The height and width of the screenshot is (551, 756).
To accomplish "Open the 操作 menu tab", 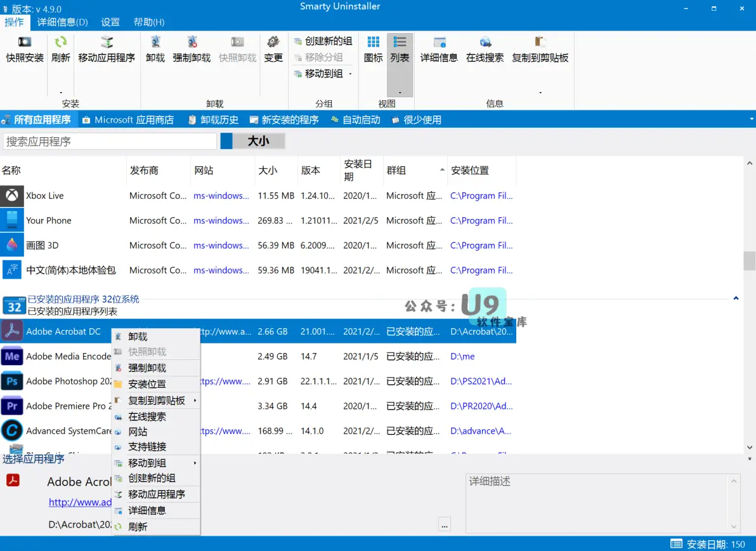I will point(14,22).
